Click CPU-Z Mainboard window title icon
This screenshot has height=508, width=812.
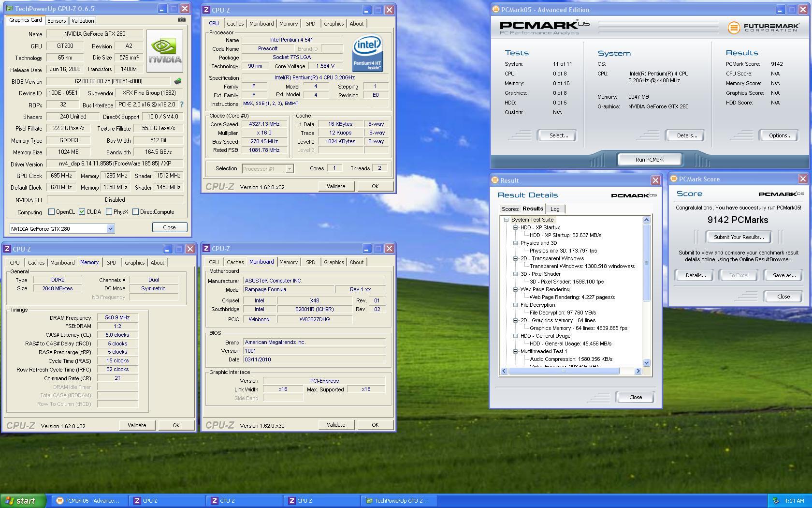206,248
